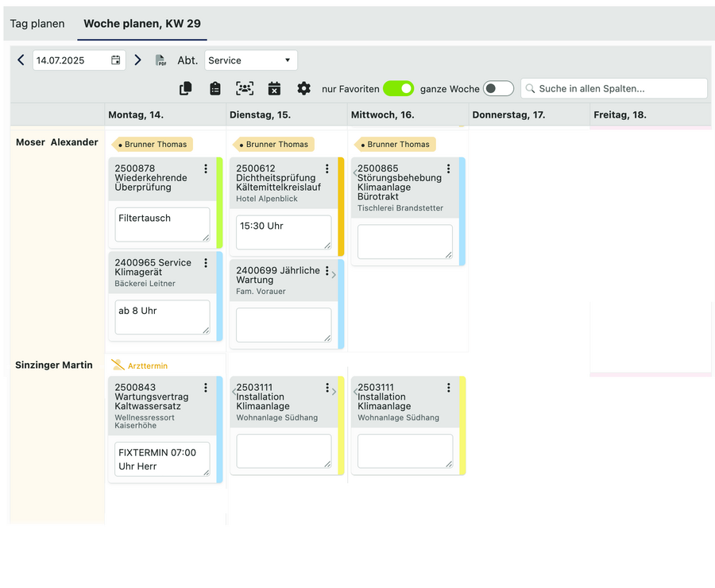Screen dimensions: 715x588
Task: Select the 'Woche planen, KW 29' tab
Action: (141, 24)
